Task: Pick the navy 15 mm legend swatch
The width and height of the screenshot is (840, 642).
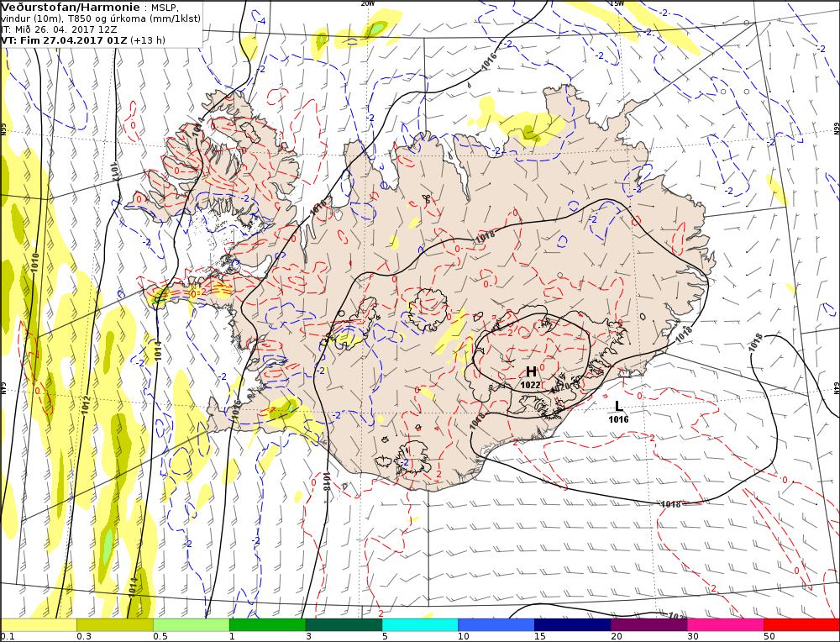Action: pyautogui.click(x=573, y=624)
